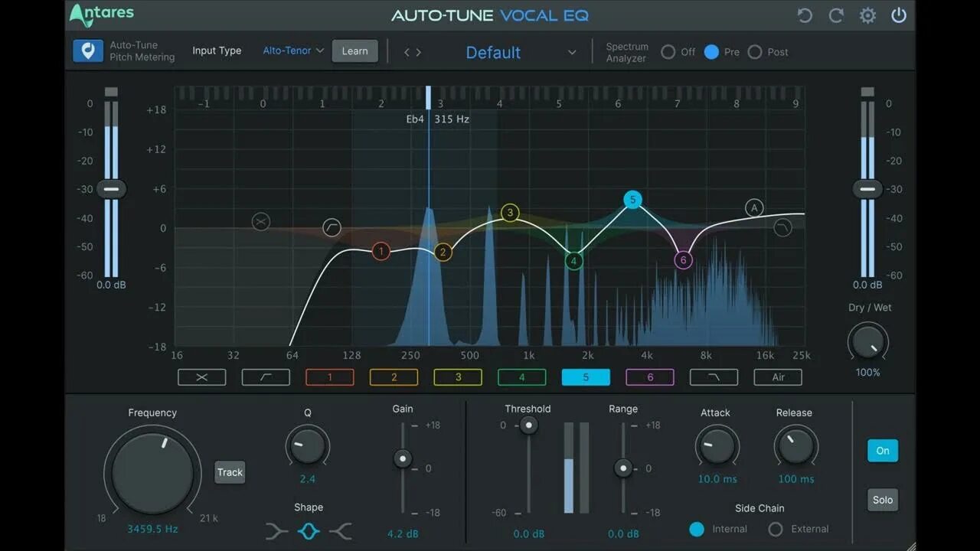
Task: Click band node 4 on the EQ curve
Action: (x=574, y=262)
